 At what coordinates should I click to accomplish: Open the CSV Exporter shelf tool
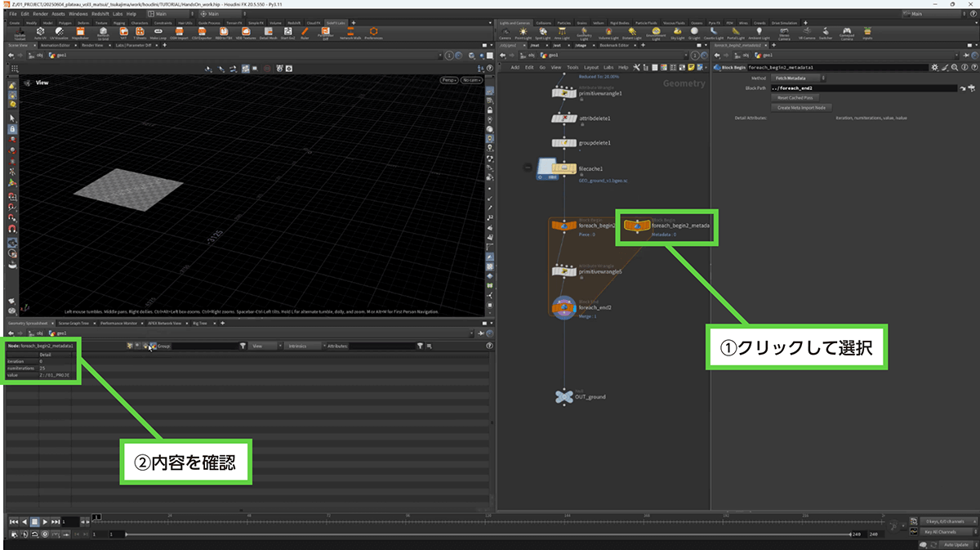coord(203,33)
